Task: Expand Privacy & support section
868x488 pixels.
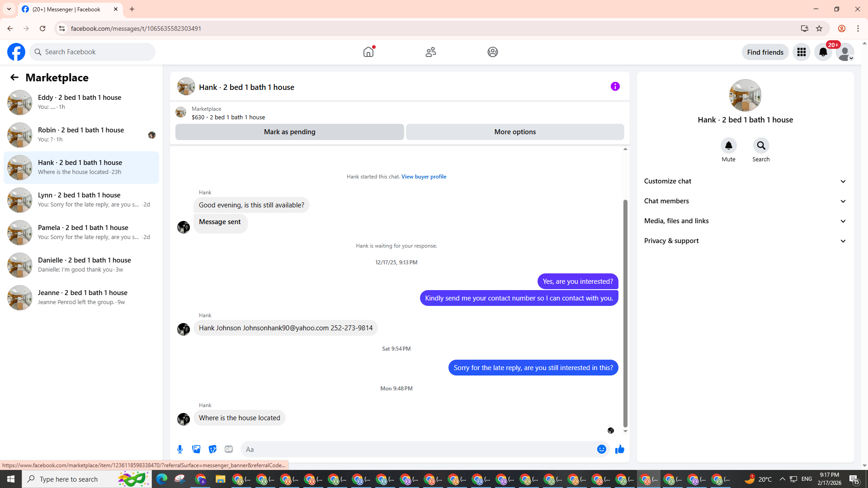Action: (x=745, y=241)
